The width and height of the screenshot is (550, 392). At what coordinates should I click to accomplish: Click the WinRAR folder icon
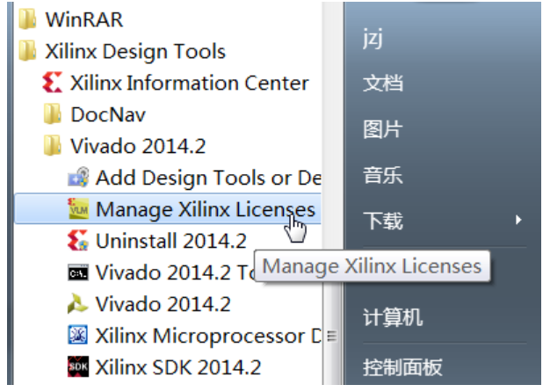click(27, 19)
